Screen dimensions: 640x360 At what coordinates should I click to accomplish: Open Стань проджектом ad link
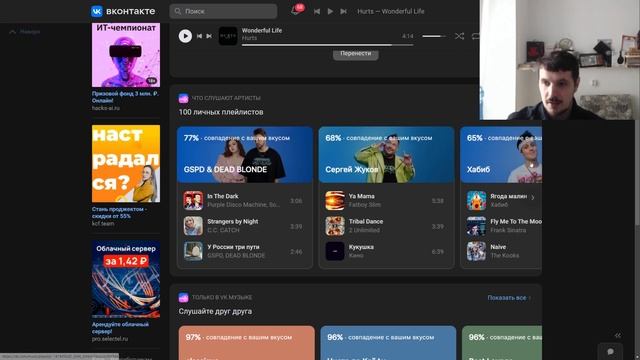click(x=119, y=212)
